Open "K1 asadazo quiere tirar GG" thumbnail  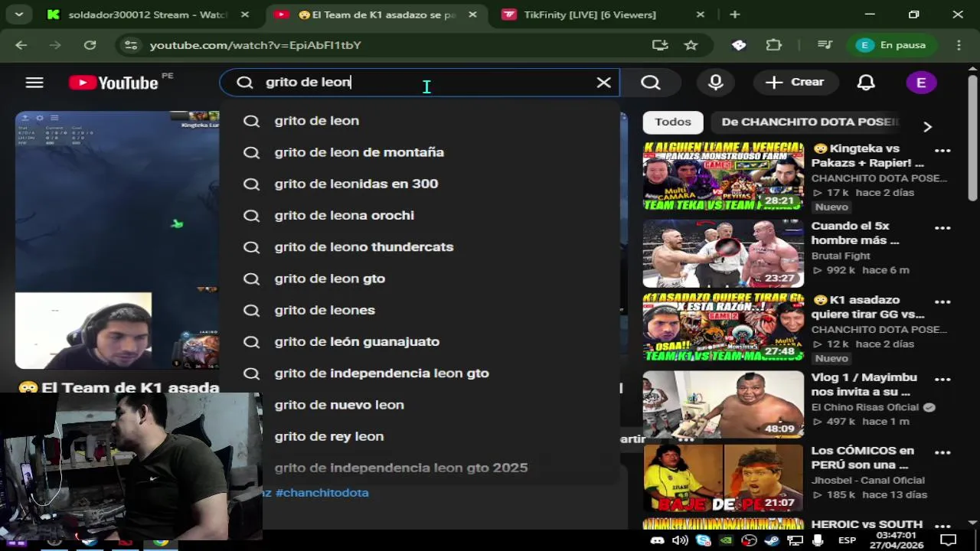tap(724, 328)
